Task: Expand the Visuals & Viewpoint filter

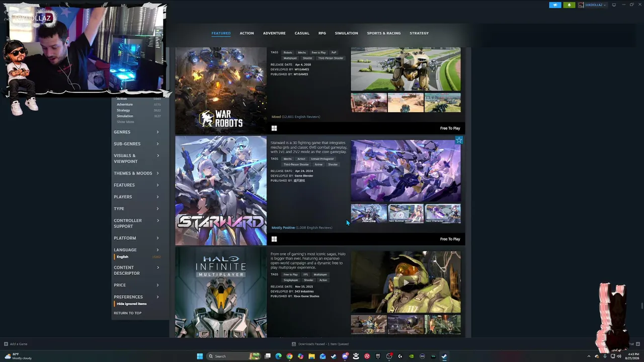Action: tap(136, 158)
